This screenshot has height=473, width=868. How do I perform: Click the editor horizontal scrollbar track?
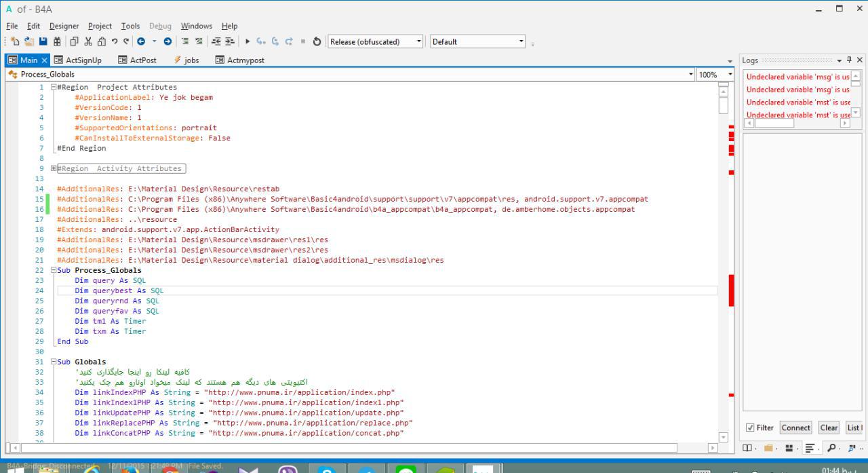(339, 448)
